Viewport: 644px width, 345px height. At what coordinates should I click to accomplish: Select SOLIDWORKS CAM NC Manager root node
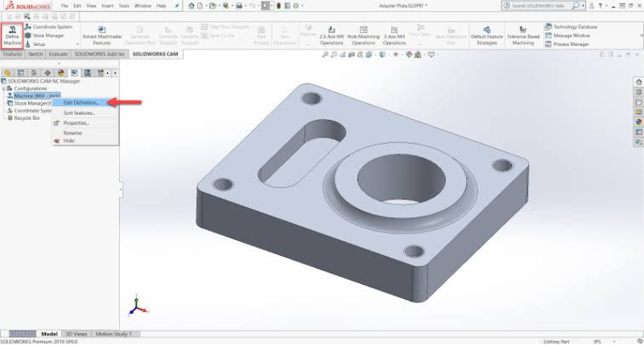(41, 81)
